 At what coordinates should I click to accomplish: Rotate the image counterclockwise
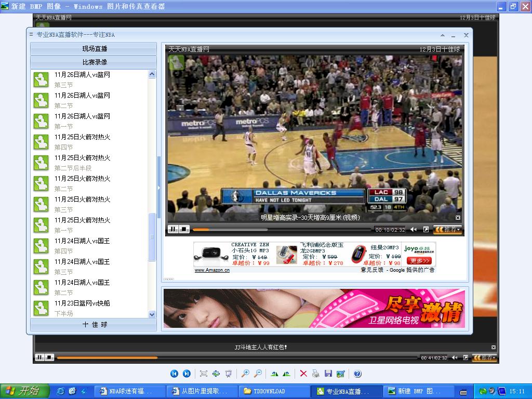287,374
